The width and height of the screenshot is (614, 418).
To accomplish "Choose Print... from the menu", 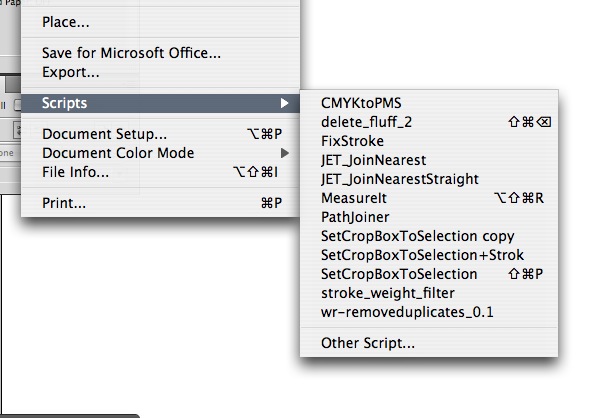I will point(161,203).
